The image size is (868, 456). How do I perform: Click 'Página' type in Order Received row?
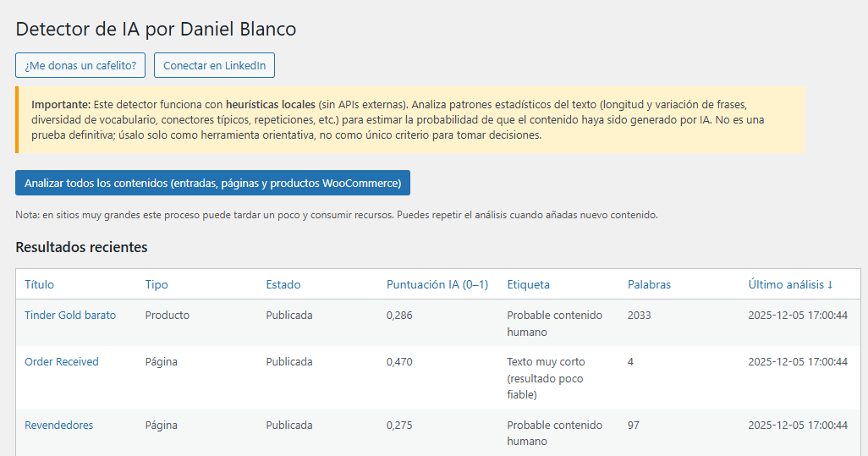(x=161, y=361)
